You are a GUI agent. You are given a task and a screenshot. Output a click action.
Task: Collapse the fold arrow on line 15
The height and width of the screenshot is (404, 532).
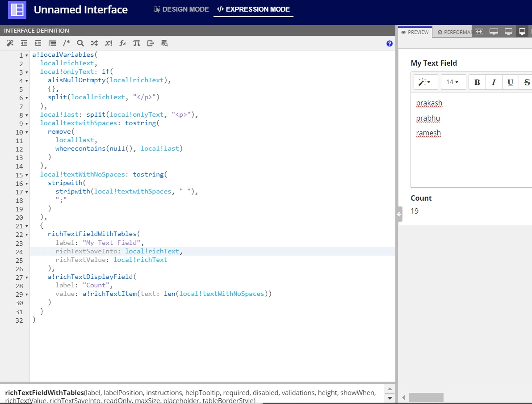[x=27, y=175]
